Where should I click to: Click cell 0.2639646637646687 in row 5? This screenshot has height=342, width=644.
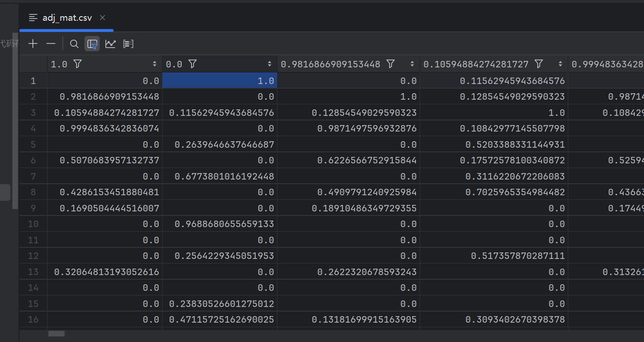(x=220, y=144)
